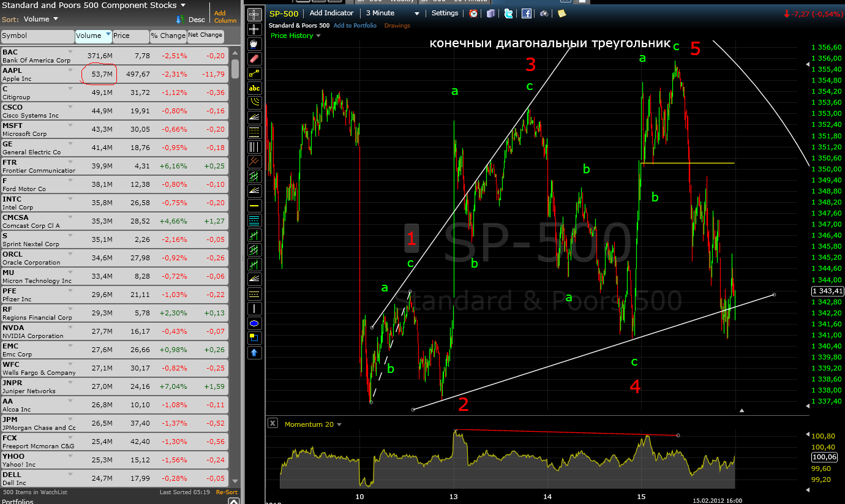Select the red pitchfork tool

(255, 161)
